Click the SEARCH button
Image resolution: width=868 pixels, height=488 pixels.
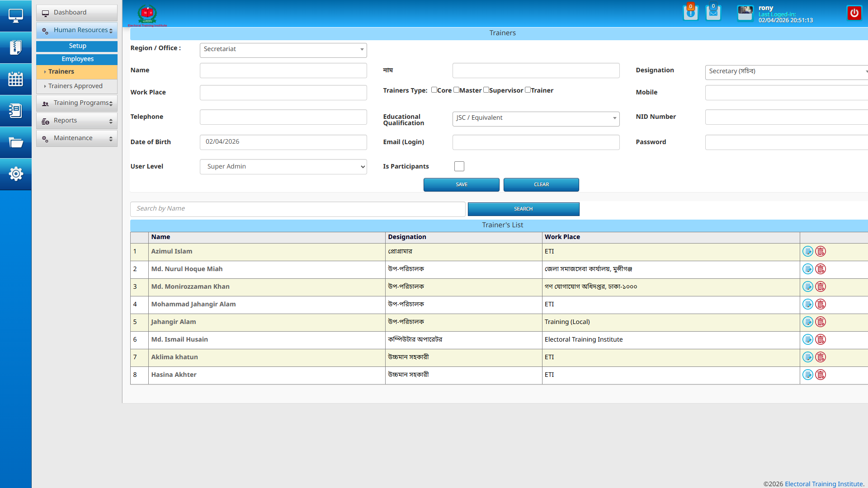(x=523, y=209)
